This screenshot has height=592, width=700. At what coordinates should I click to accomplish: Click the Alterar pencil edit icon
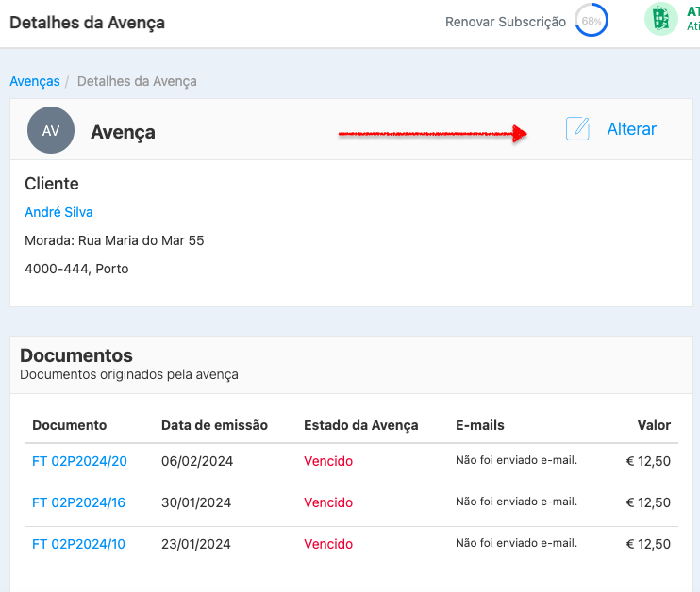[x=577, y=129]
